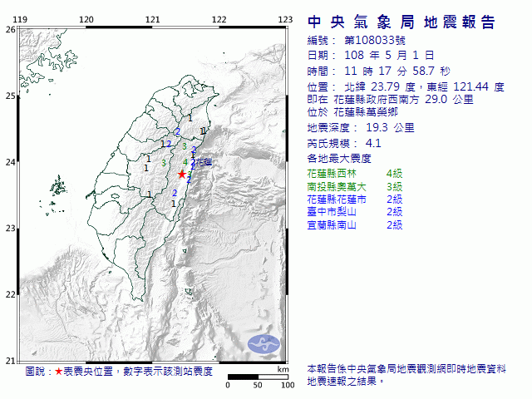Click the red star in the map legend
This screenshot has width=532, height=399.
pos(59,372)
